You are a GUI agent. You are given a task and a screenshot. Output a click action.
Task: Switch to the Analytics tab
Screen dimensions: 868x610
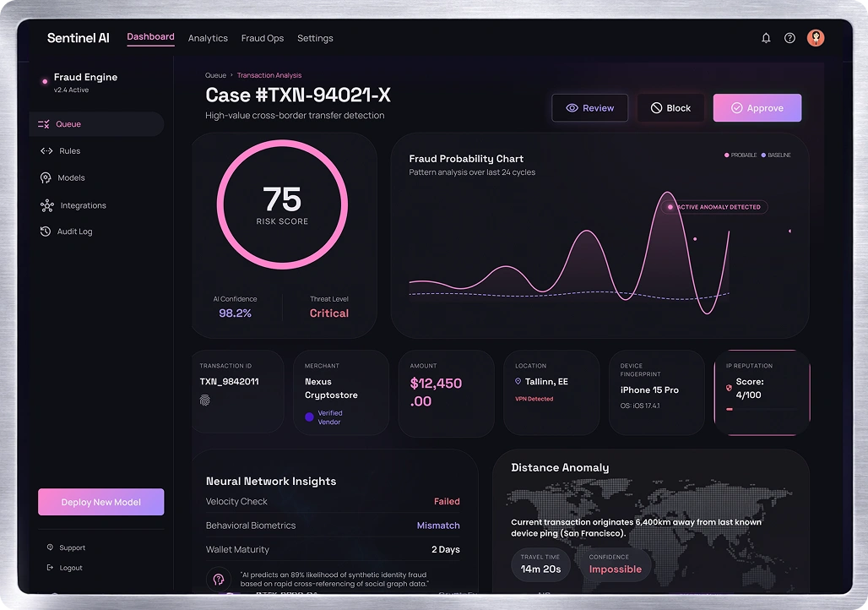tap(208, 39)
